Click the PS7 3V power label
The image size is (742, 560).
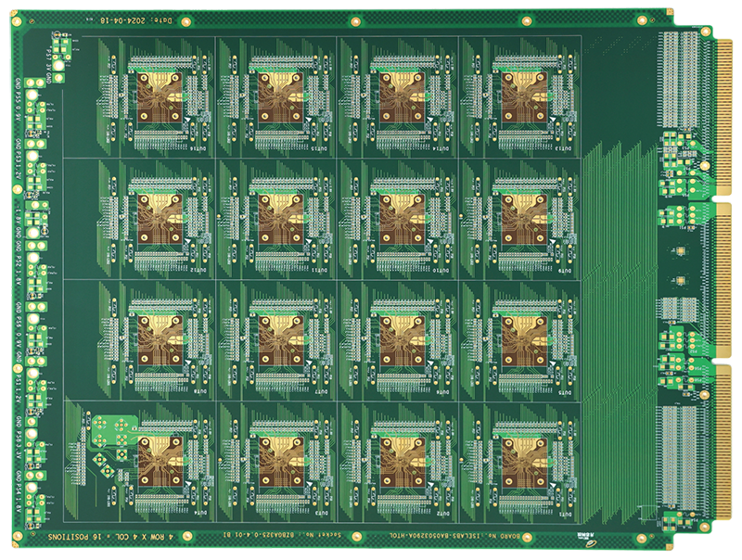(48, 62)
